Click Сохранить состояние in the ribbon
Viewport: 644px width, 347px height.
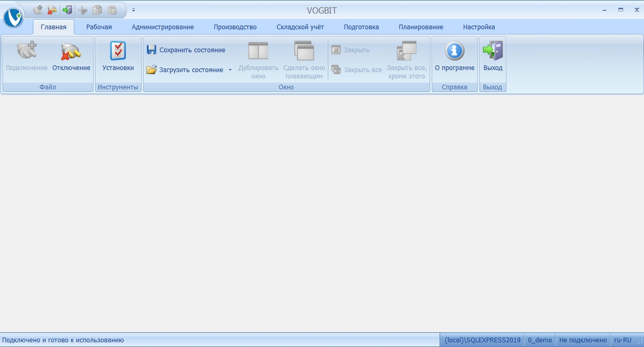[x=186, y=50]
